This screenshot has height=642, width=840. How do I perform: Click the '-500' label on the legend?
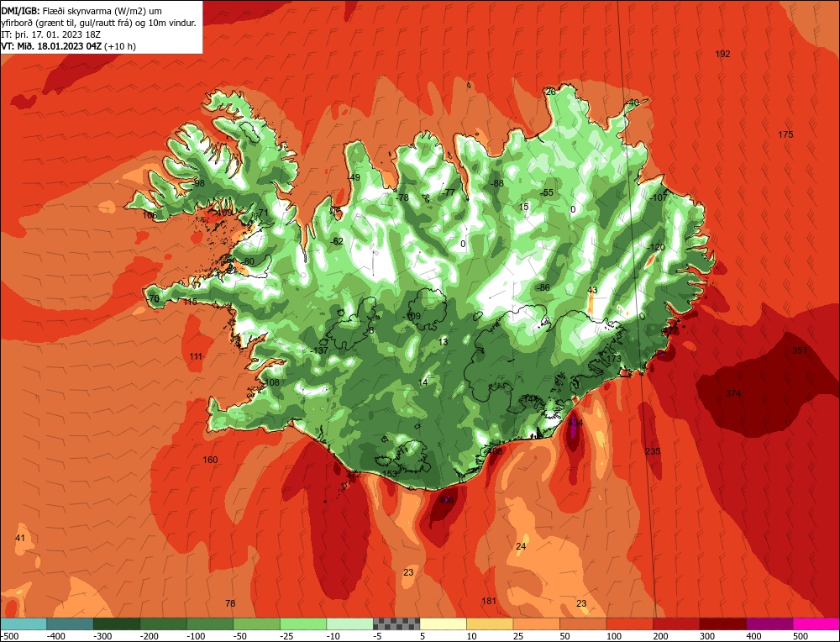tap(9, 636)
